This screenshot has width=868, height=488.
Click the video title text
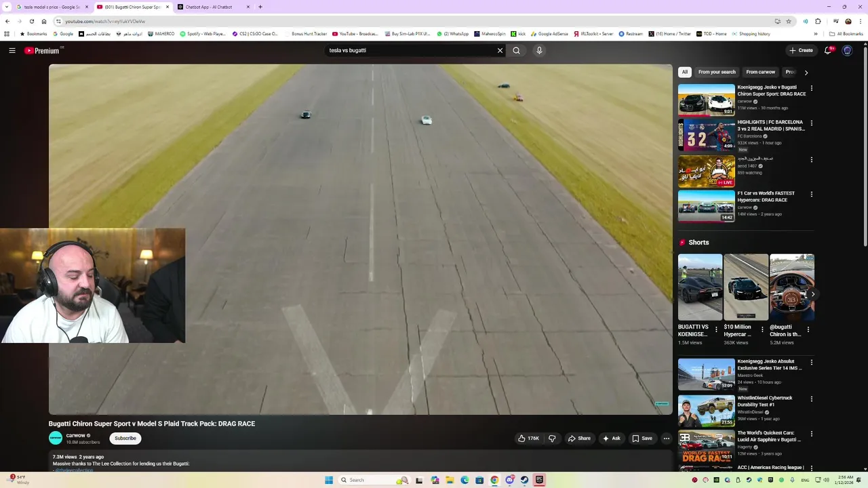[152, 424]
